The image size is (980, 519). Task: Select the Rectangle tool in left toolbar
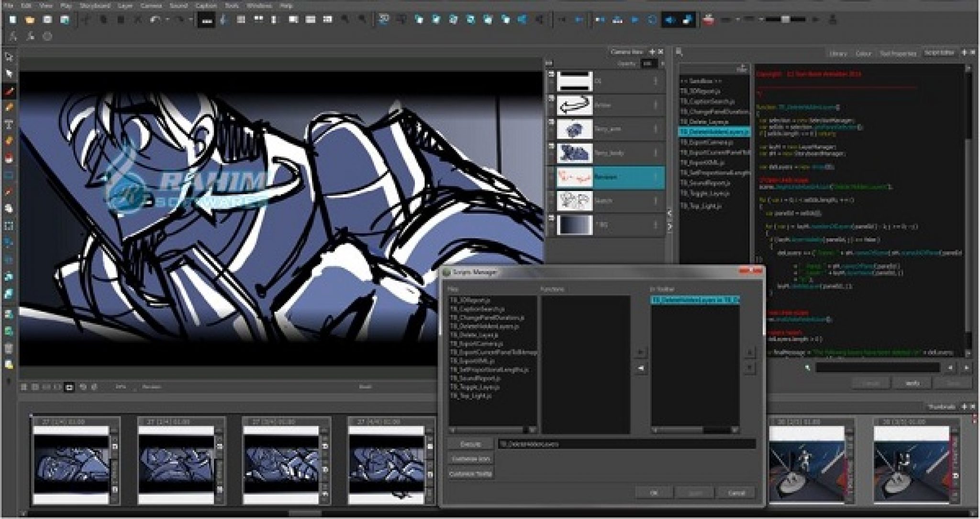(9, 175)
